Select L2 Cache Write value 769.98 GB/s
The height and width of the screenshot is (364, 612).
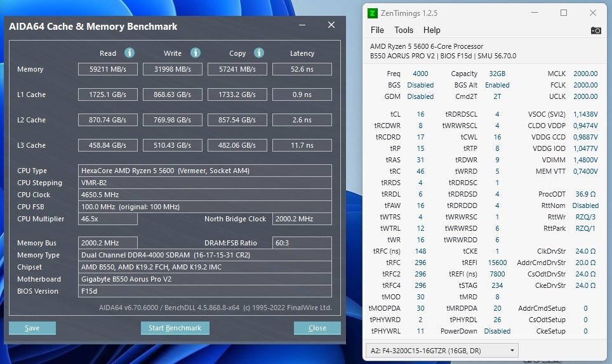173,120
